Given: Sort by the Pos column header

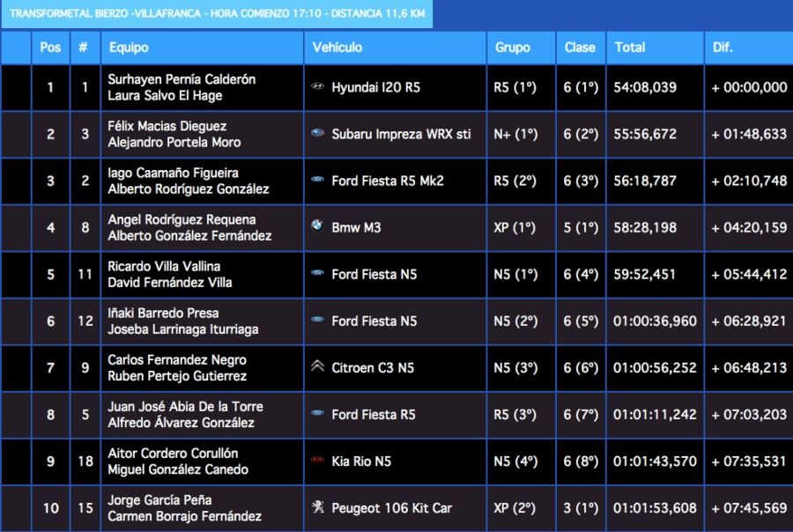Looking at the screenshot, I should (50, 48).
